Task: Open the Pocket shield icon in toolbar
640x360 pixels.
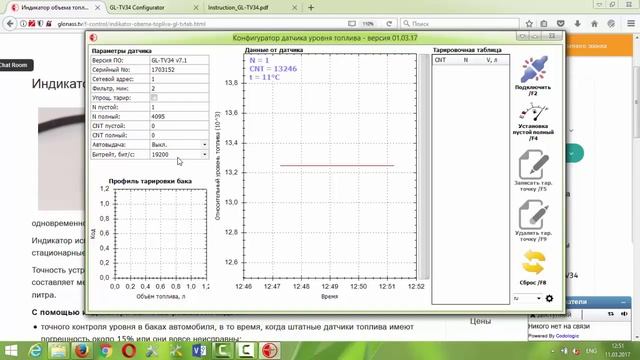Action: click(561, 24)
